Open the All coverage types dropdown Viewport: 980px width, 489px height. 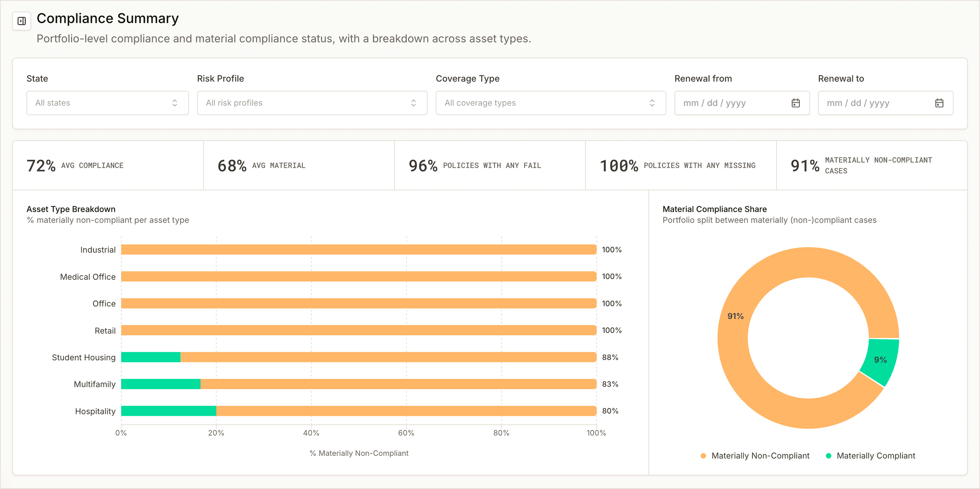550,103
